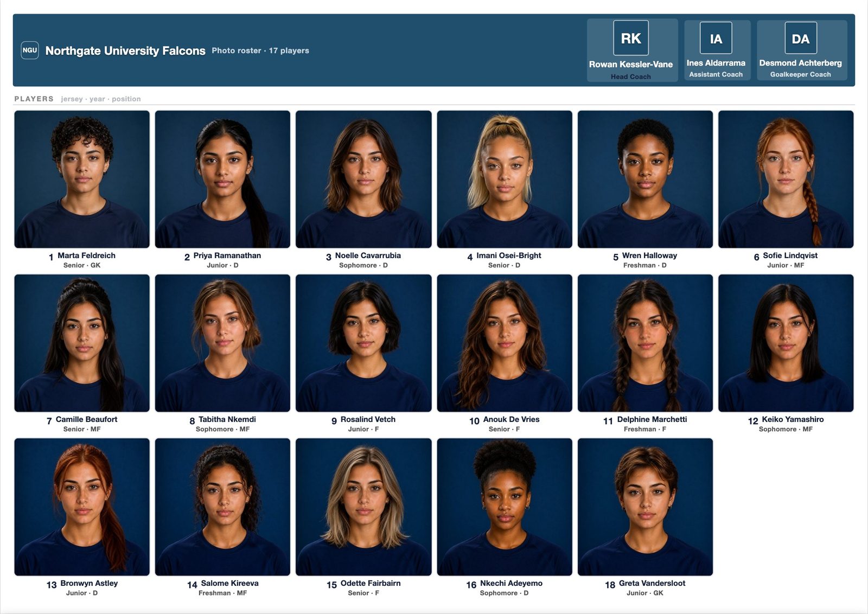Viewport: 868px width, 614px height.
Task: Select assistant coach IA avatar
Action: [716, 38]
